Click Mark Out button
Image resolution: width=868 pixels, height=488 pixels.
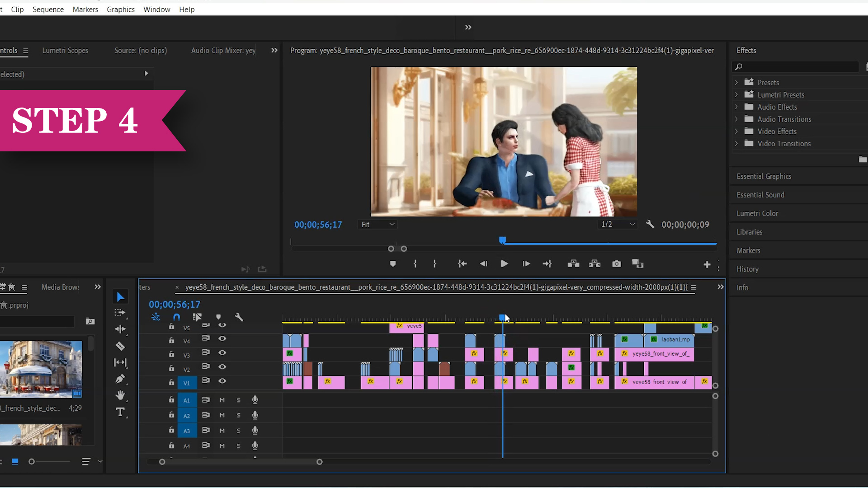(x=435, y=264)
